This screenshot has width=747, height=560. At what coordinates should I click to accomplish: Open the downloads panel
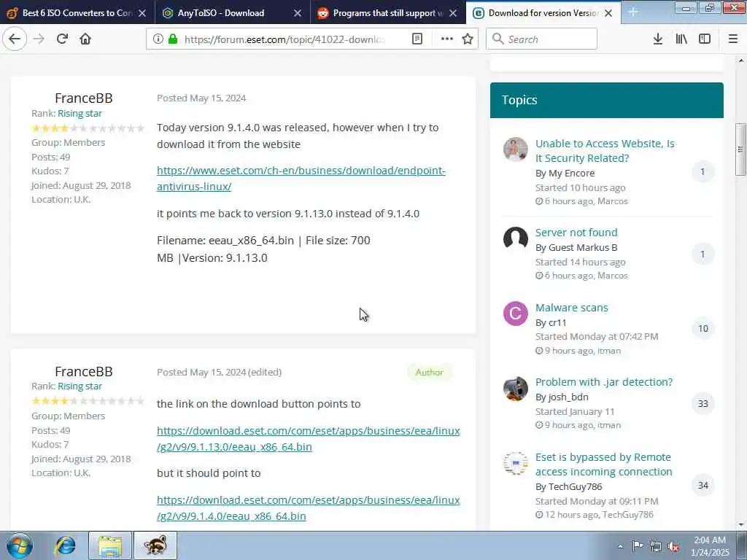(658, 39)
